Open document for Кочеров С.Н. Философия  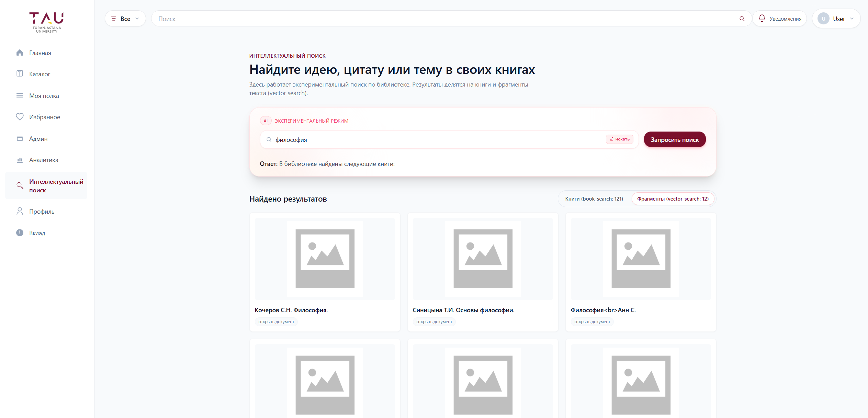tap(276, 322)
